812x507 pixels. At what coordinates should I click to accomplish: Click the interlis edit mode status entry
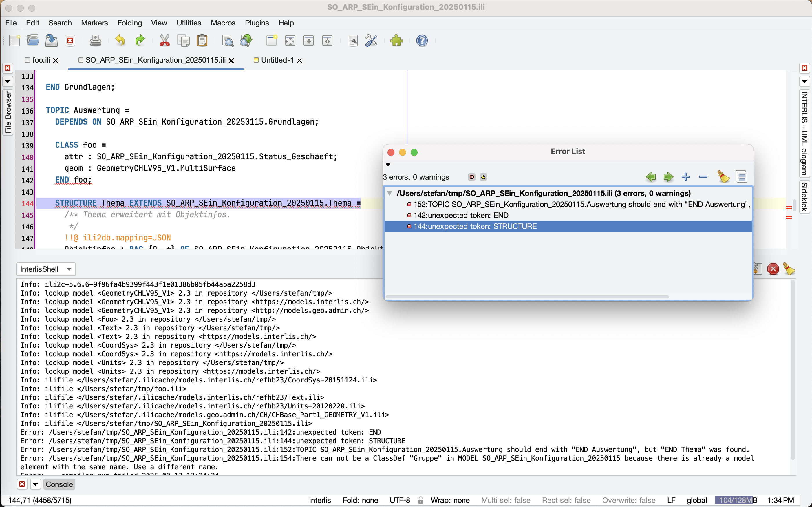[x=320, y=500]
